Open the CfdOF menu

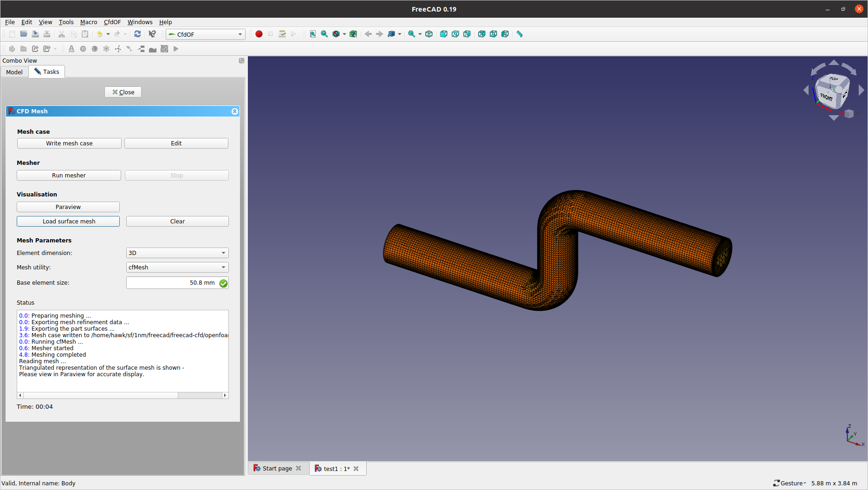[x=112, y=22]
